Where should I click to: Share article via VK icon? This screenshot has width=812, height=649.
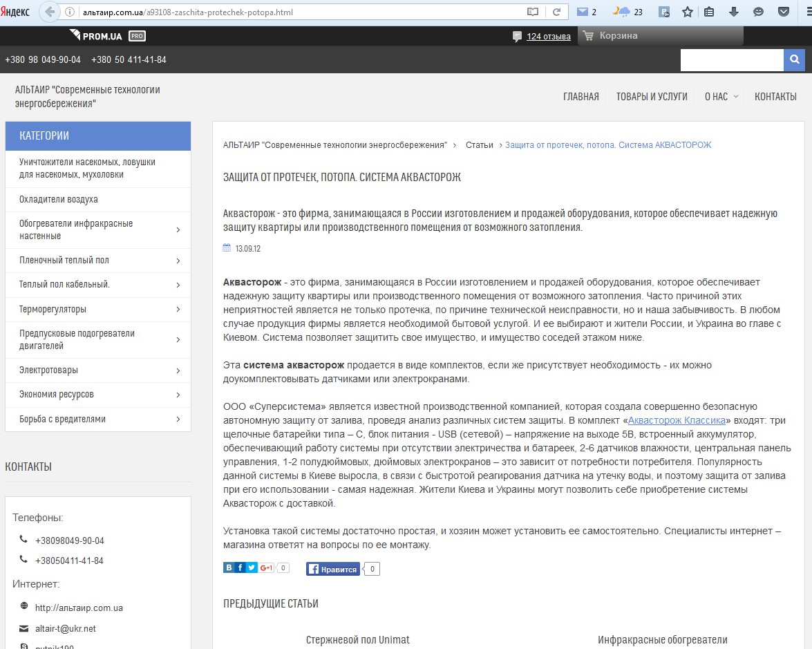click(x=228, y=567)
